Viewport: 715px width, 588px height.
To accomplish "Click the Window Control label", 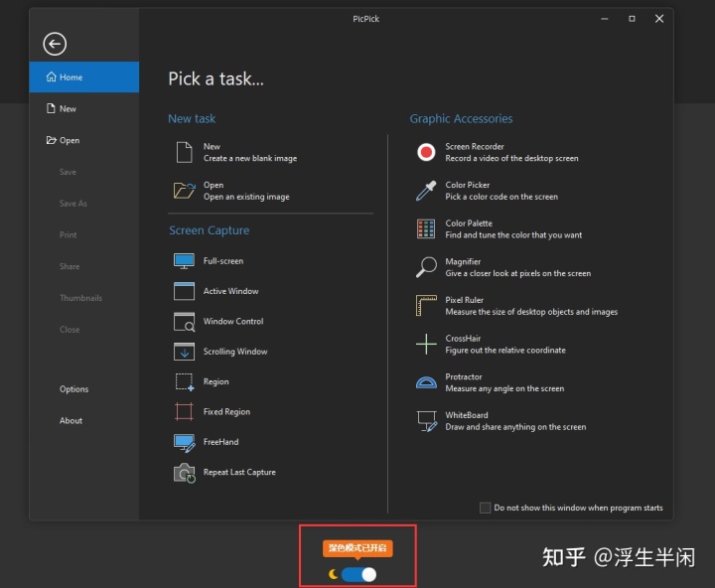I will pos(233,321).
